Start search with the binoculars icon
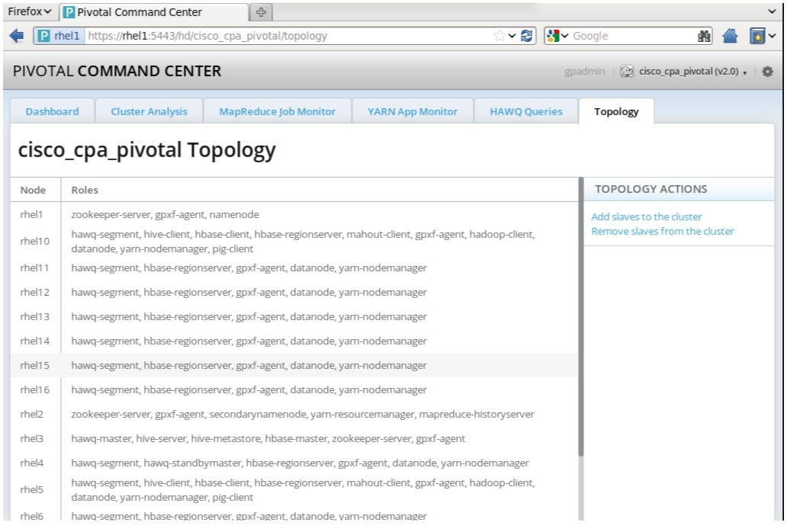Image resolution: width=787 pixels, height=532 pixels. [x=704, y=36]
